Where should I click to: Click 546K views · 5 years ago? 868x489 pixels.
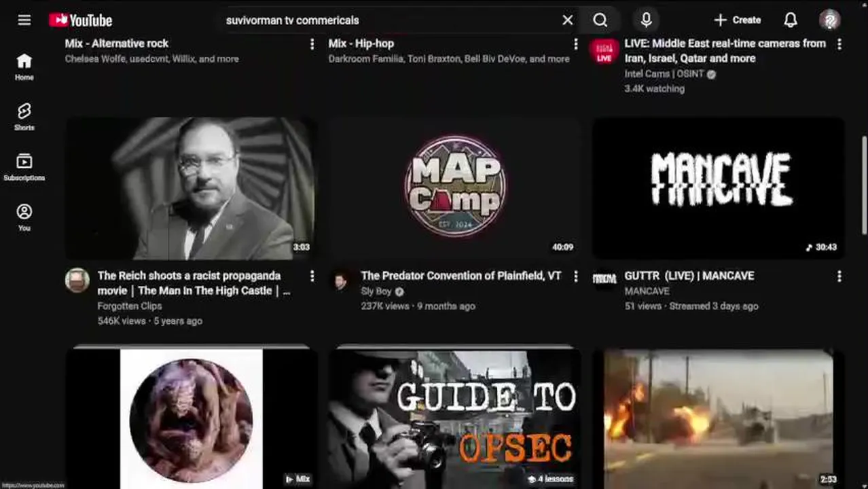pos(150,321)
